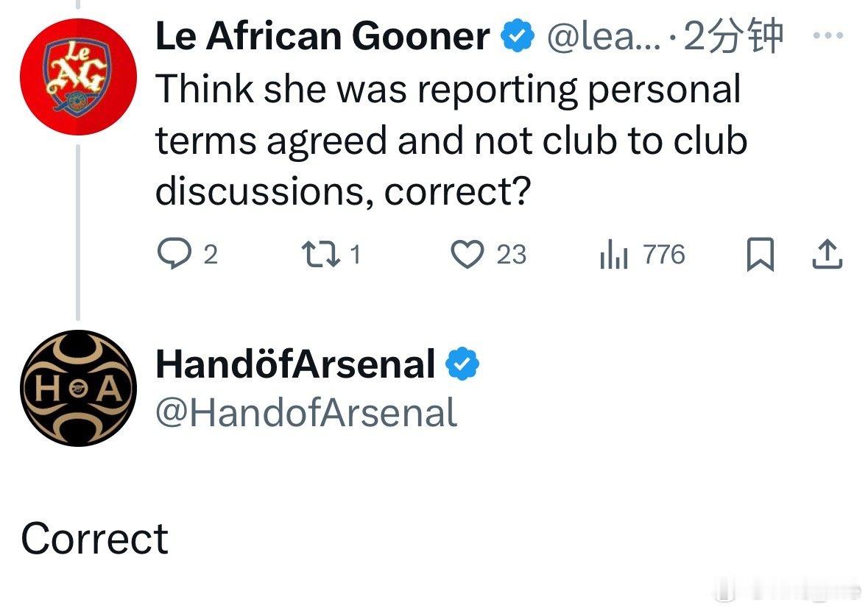Share the tweet via upload icon
Viewport: 868px width, 611px height.
click(x=827, y=254)
